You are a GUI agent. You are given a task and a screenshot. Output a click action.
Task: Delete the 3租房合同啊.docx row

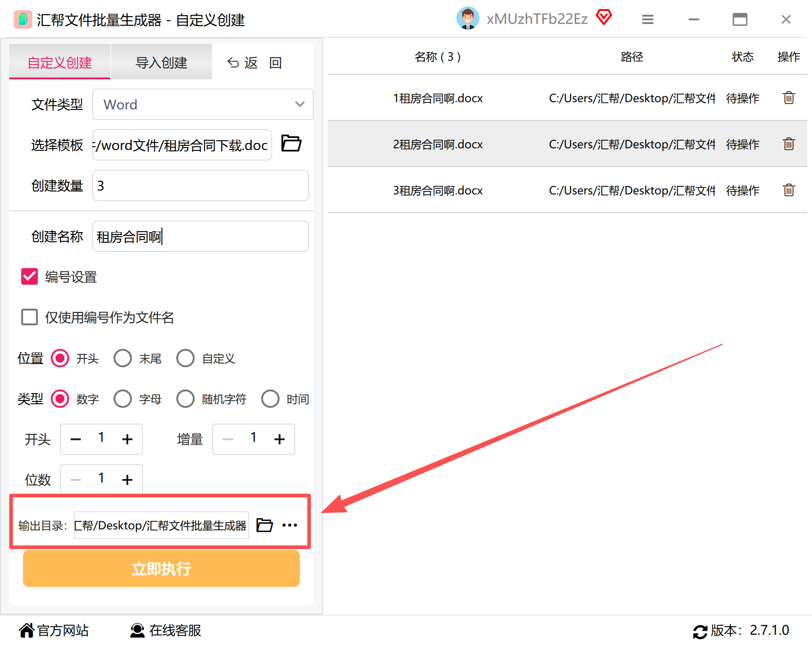point(789,190)
